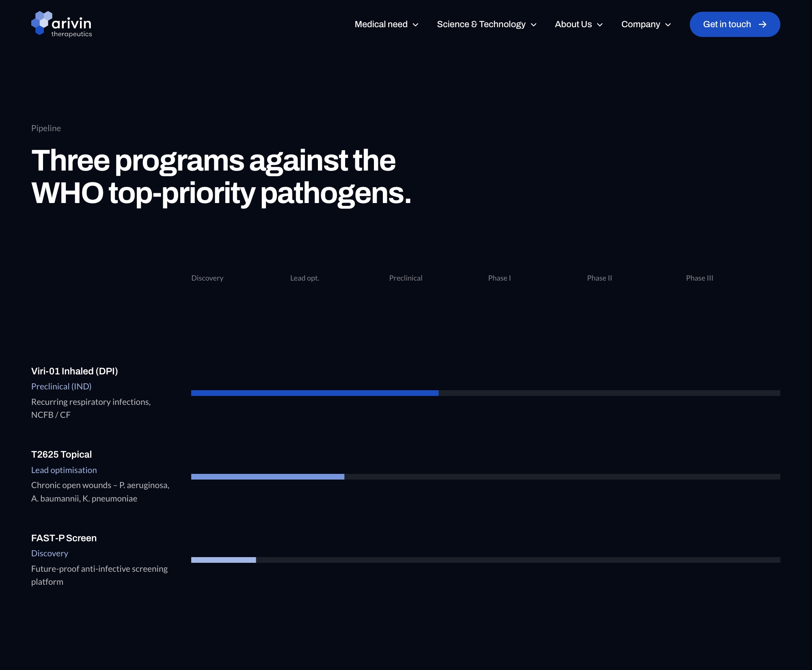Click the Preclinical (IND) status label

click(x=61, y=387)
